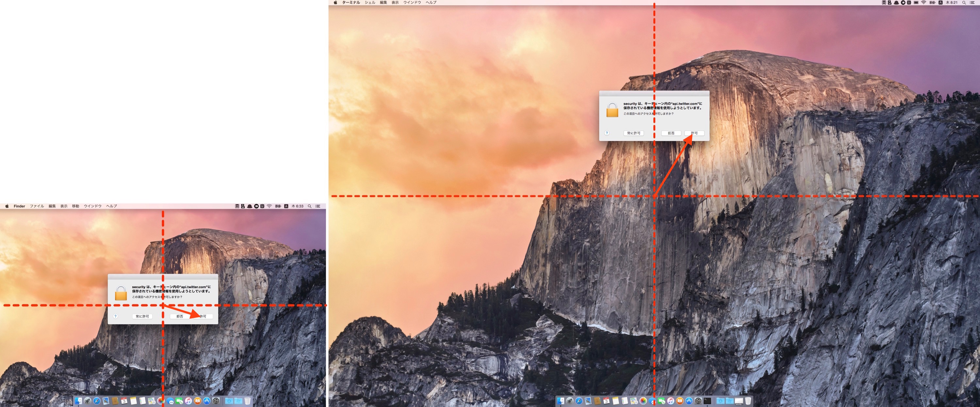This screenshot has height=407, width=980.
Task: Open Terminal icon in the right dock
Action: pos(707,400)
